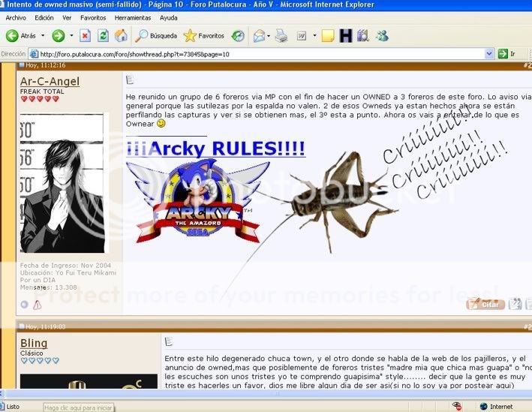
Task: Click 'Mensajes: 13.308' text
Action: pyautogui.click(x=49, y=287)
